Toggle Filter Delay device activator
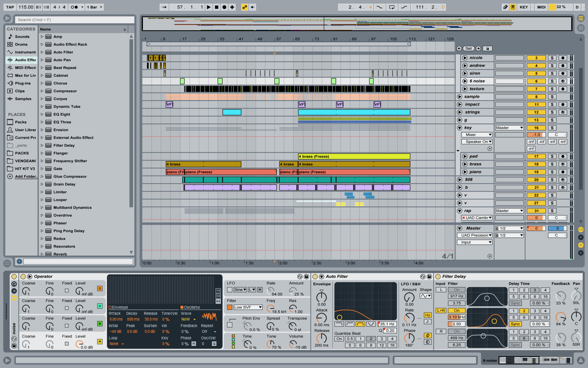Viewport: 588px width, 368px height. [438, 276]
